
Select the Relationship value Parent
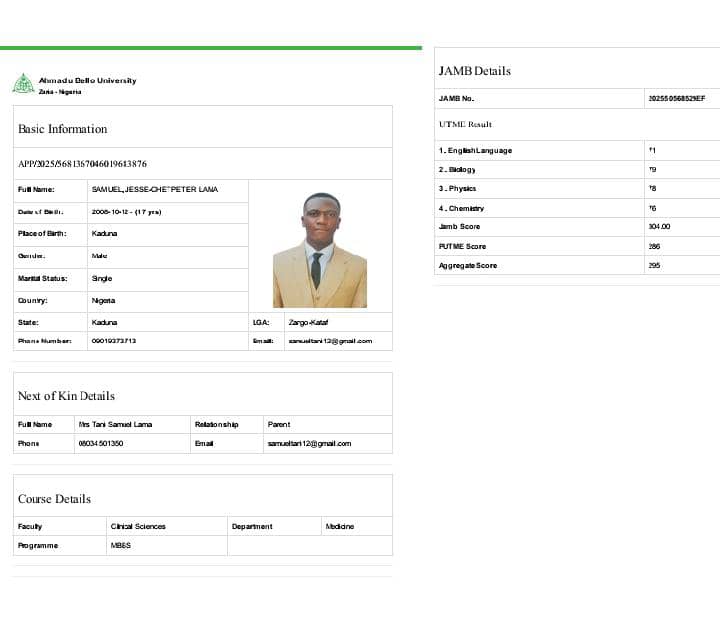coord(279,424)
